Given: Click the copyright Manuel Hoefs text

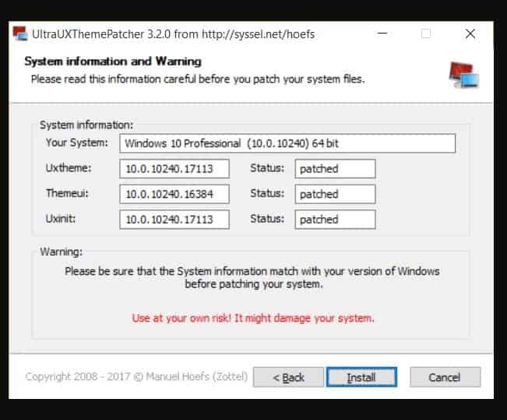Looking at the screenshot, I should pos(136,376).
